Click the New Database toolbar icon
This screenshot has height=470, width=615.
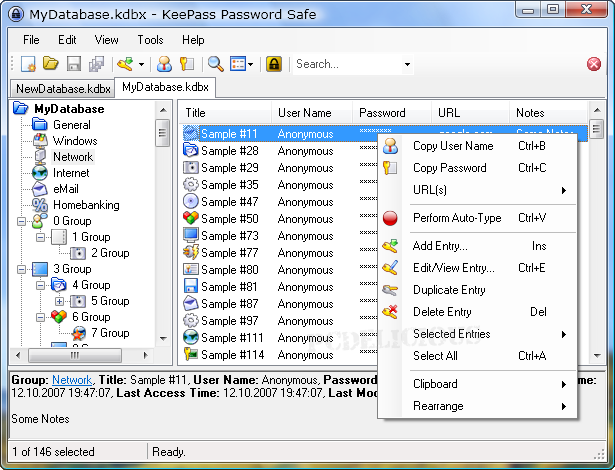29,64
